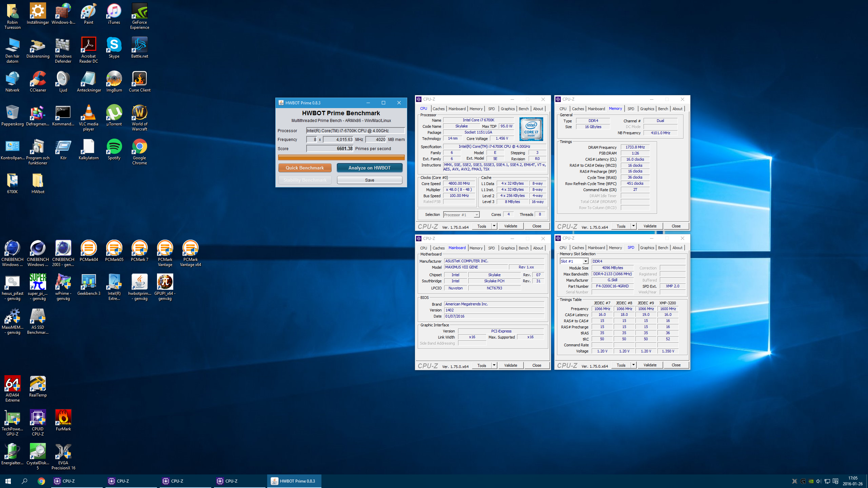Open taskbar search magnifier
The width and height of the screenshot is (868, 488).
click(24, 481)
